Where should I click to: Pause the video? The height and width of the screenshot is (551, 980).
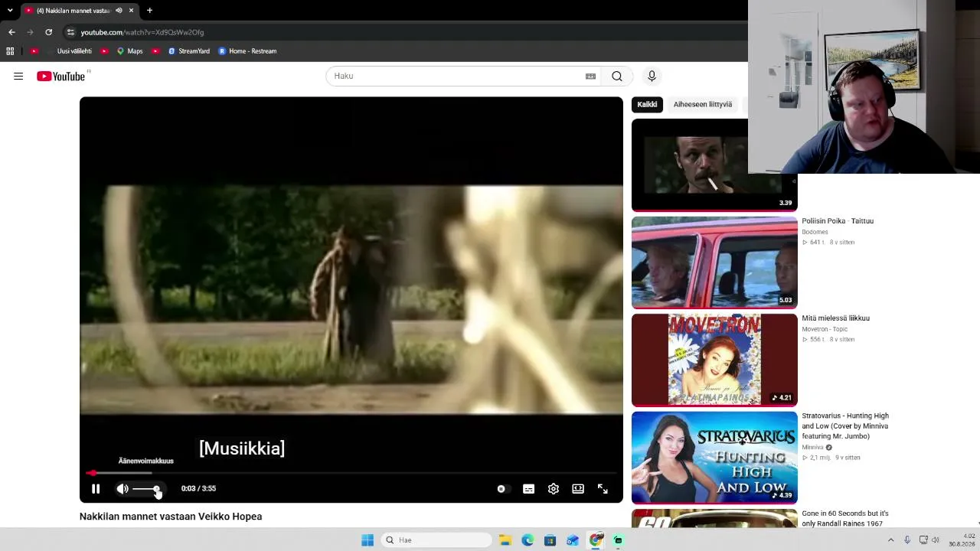click(96, 488)
